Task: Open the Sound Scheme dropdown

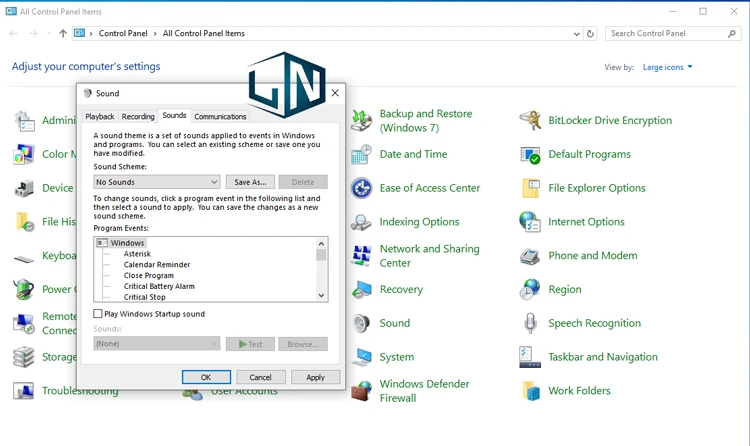Action: [156, 182]
